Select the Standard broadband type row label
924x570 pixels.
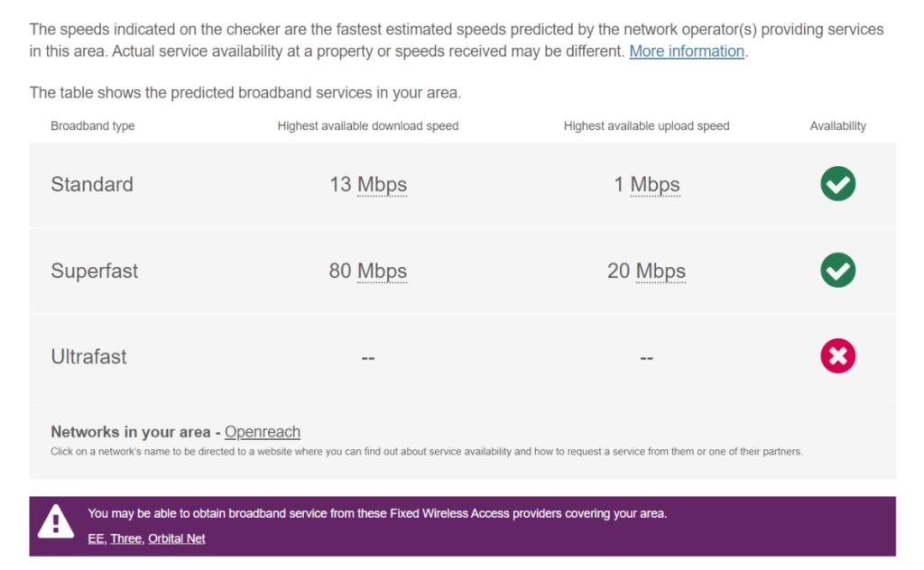point(92,184)
